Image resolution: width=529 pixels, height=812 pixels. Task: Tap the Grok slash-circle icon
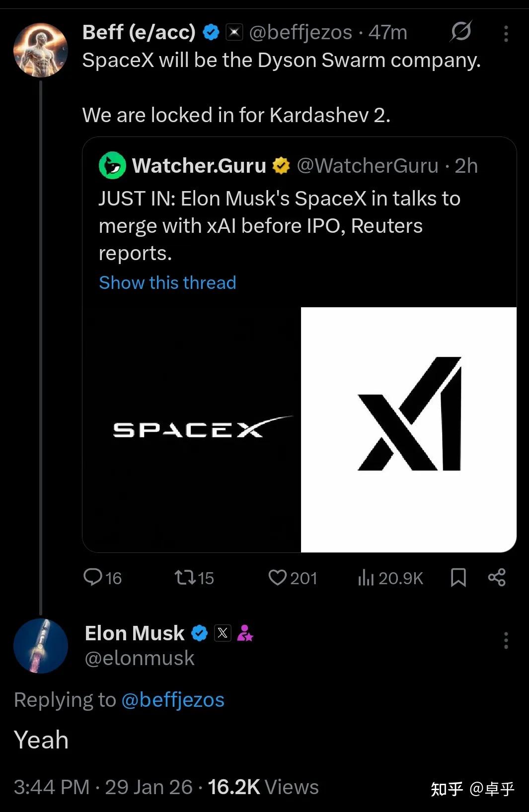(x=461, y=32)
